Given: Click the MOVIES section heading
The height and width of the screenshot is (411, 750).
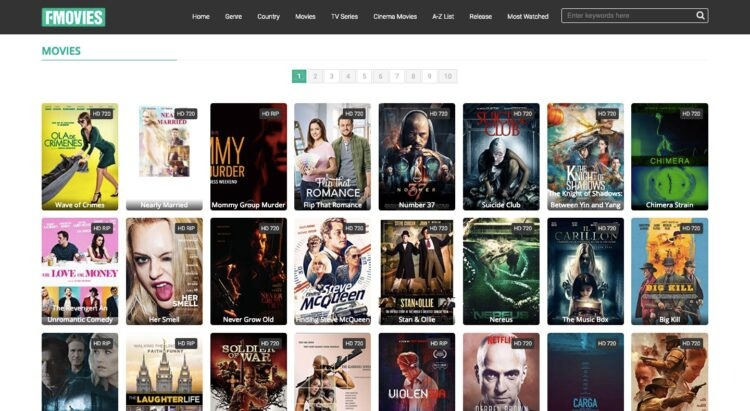Looking at the screenshot, I should (x=61, y=51).
